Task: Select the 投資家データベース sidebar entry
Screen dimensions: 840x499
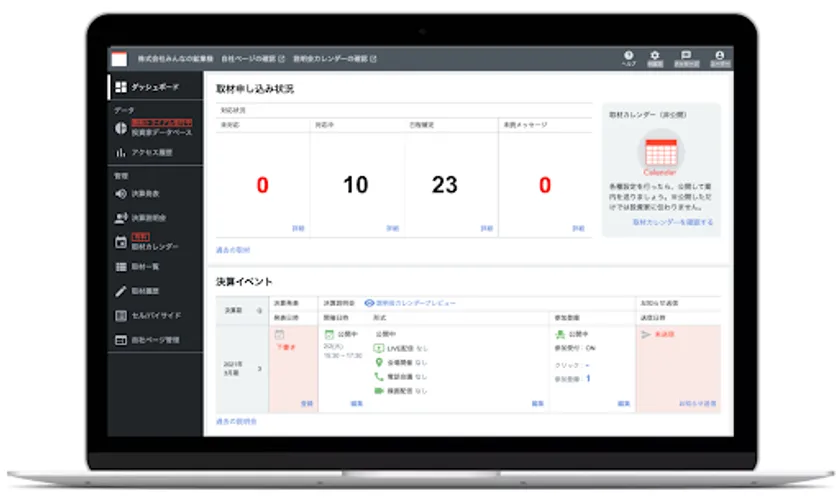Action: pos(162,132)
